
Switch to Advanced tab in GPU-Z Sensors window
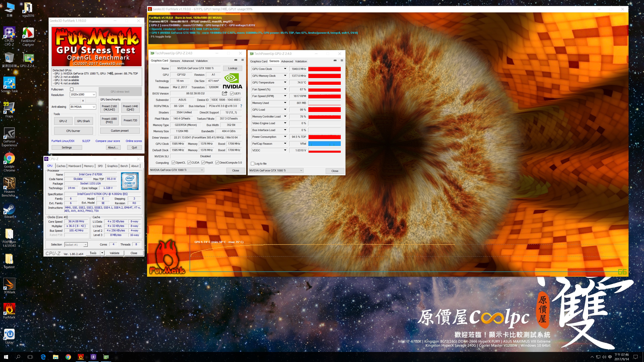pos(287,61)
